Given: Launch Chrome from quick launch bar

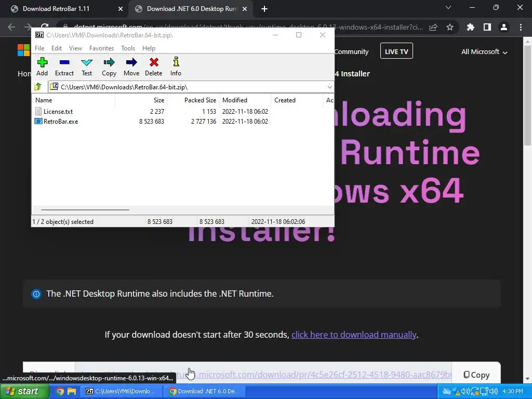Looking at the screenshot, I should 60,392.
